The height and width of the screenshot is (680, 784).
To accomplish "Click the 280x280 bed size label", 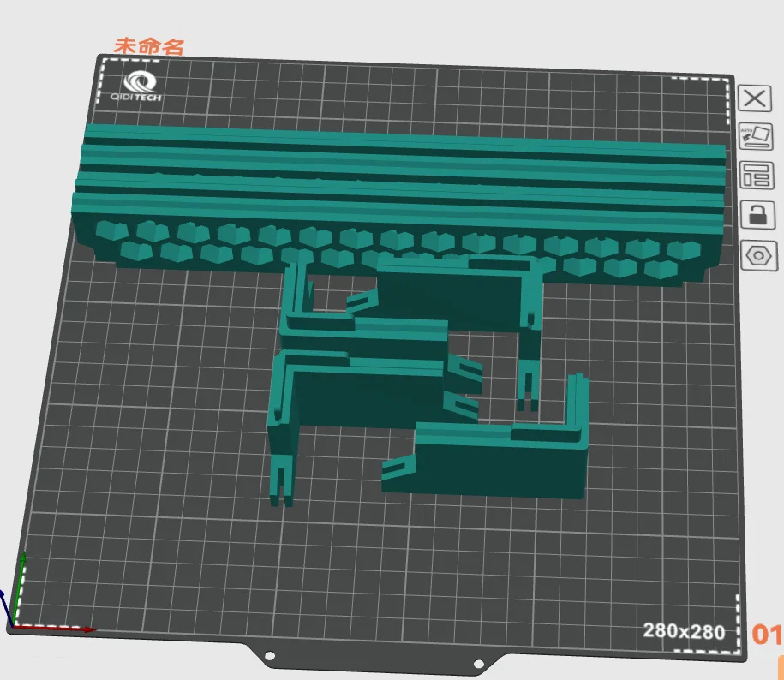I will coord(684,631).
